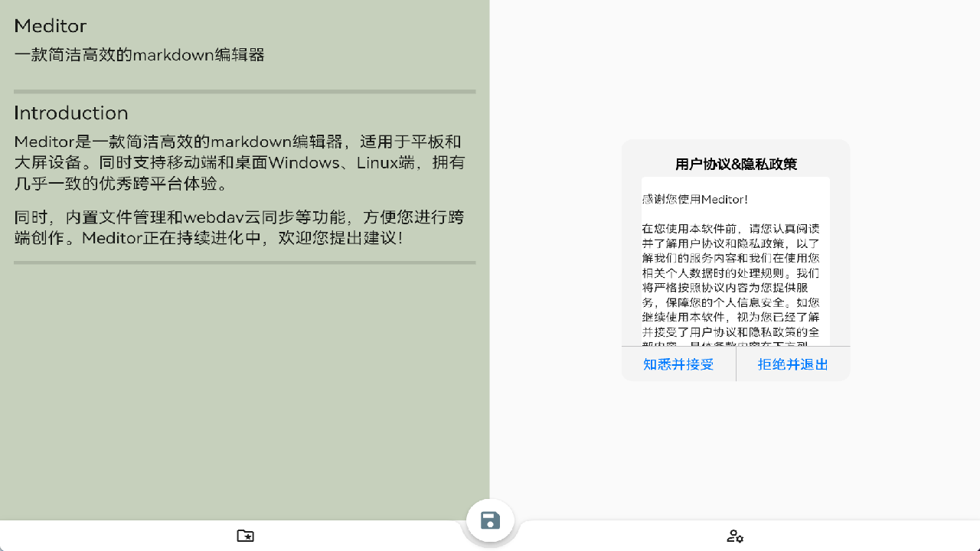
Task: Click the person silhouette in the bottom right icon
Action: pos(732,535)
